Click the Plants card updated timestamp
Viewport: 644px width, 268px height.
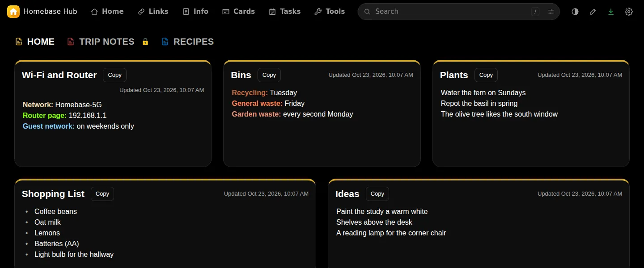pyautogui.click(x=580, y=75)
